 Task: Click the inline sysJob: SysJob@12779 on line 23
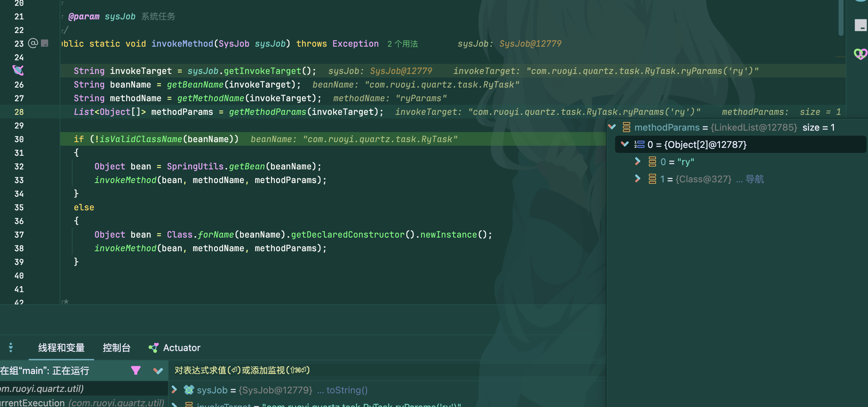pyautogui.click(x=509, y=44)
